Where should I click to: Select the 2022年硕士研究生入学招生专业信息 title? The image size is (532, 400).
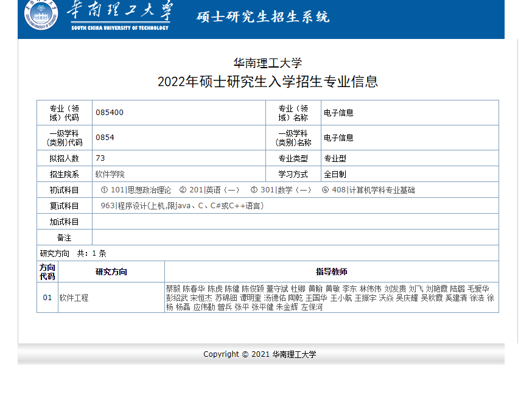[x=268, y=82]
